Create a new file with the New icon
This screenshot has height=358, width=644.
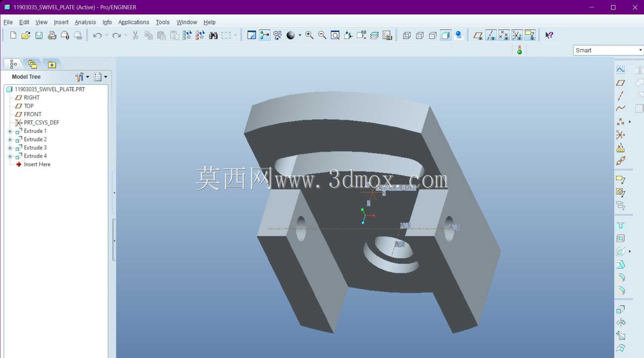[x=13, y=36]
